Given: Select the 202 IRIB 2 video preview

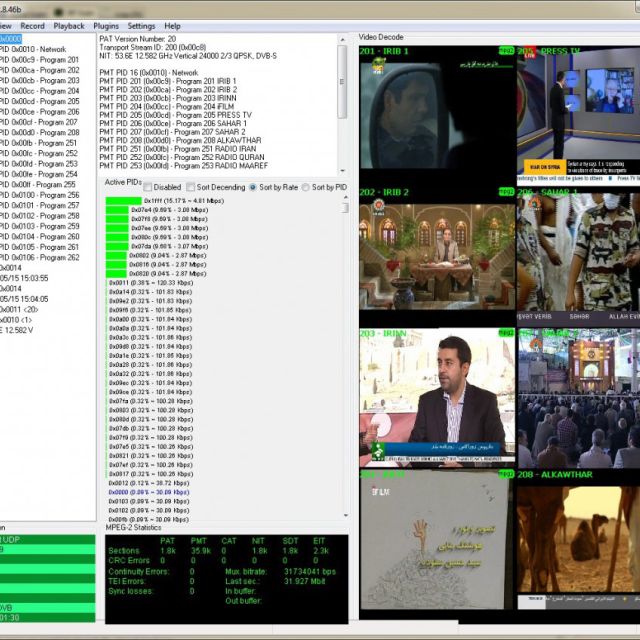Looking at the screenshot, I should [435, 255].
